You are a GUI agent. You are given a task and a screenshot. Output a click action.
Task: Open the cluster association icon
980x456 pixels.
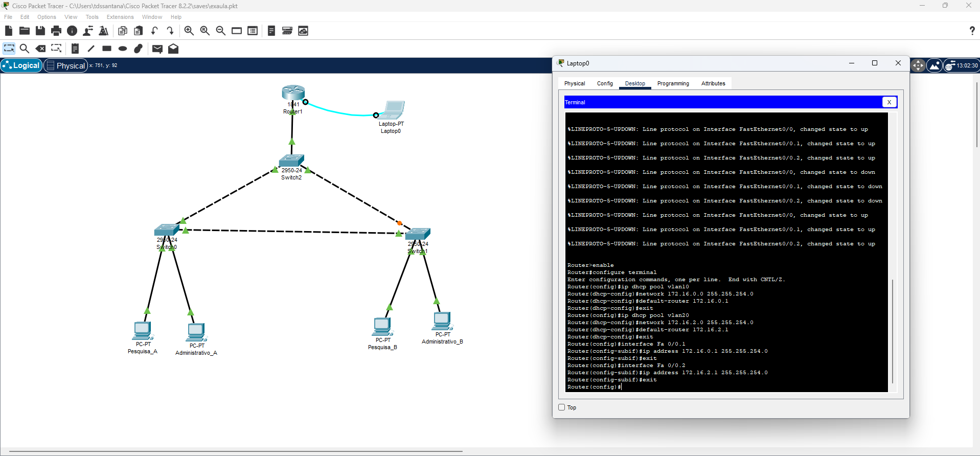(287, 31)
